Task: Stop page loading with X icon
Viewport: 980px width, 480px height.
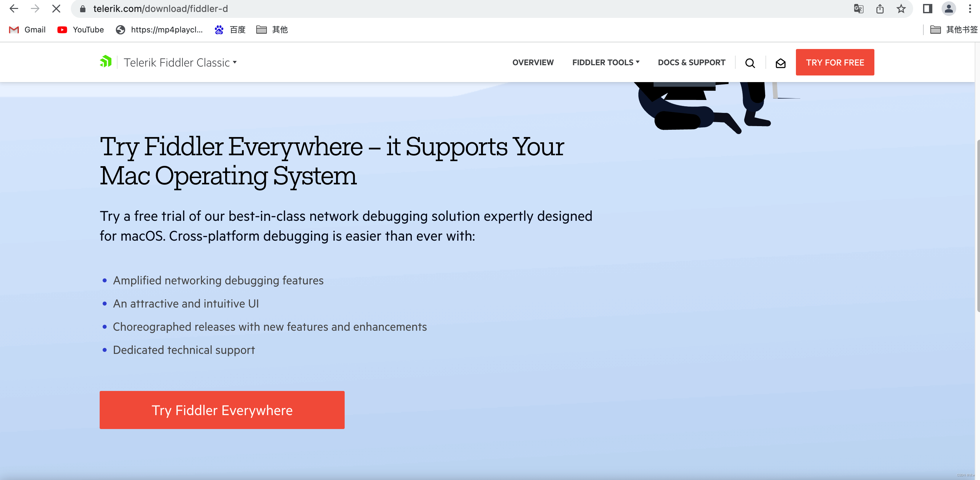Action: click(x=56, y=8)
